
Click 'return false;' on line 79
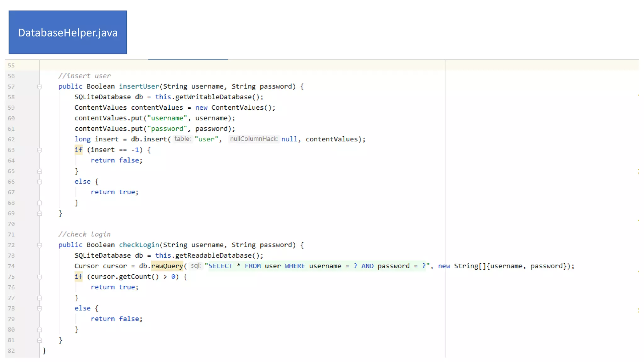[x=117, y=319]
